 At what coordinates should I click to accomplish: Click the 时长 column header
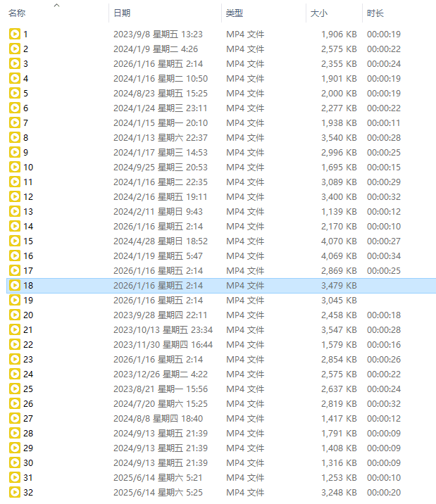[375, 13]
